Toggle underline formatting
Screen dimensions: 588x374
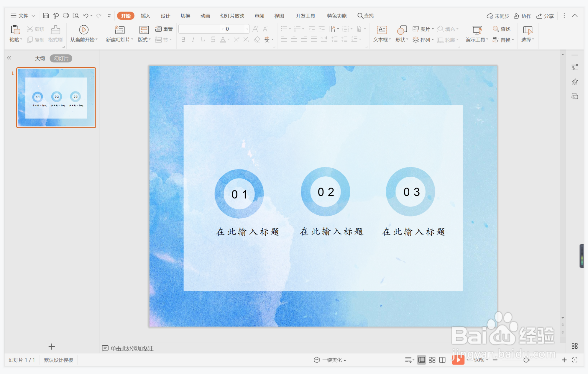[203, 40]
